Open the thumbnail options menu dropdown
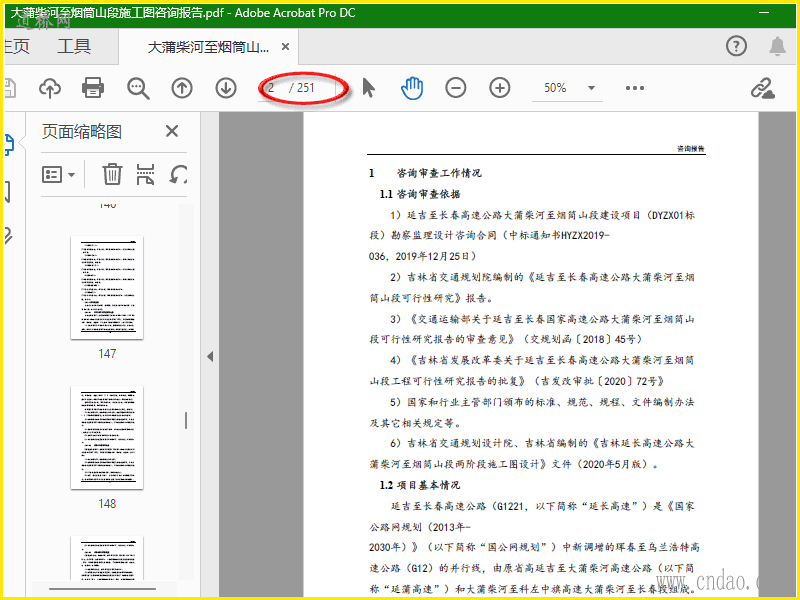Viewport: 800px width, 600px height. pos(58,174)
